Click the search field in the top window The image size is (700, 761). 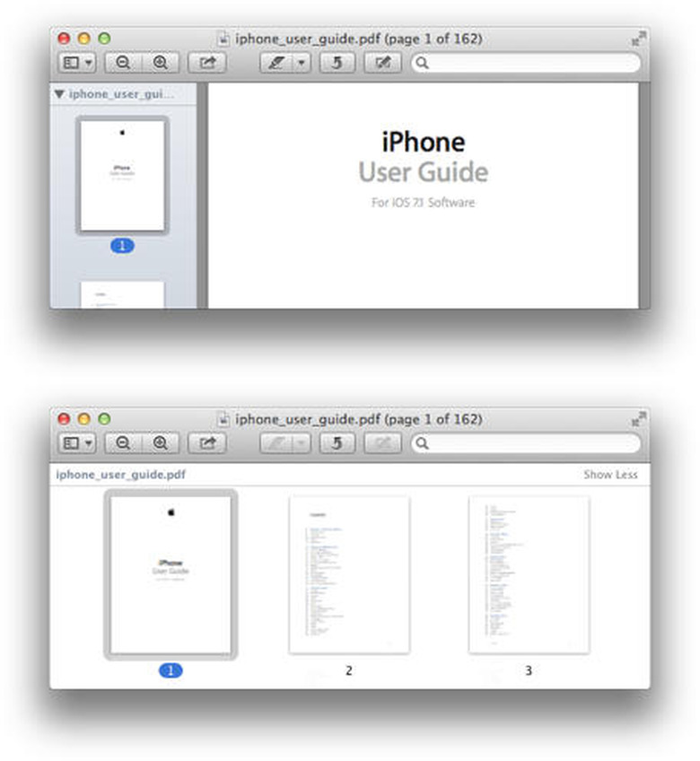pos(526,63)
